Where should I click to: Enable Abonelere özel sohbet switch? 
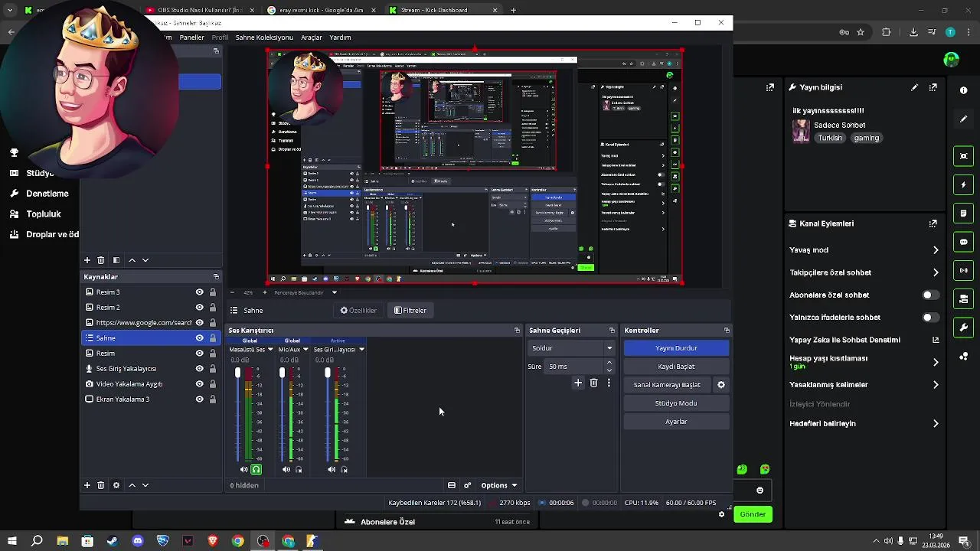[929, 295]
